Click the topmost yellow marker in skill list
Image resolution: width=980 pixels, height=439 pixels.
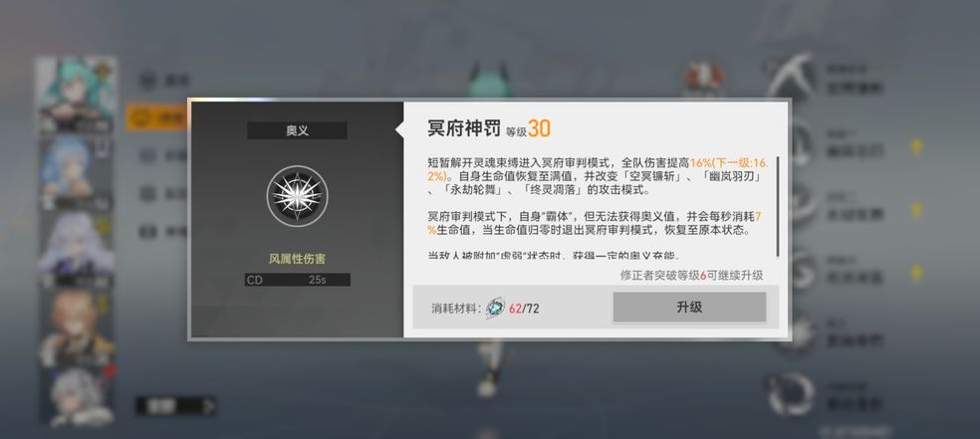click(916, 146)
